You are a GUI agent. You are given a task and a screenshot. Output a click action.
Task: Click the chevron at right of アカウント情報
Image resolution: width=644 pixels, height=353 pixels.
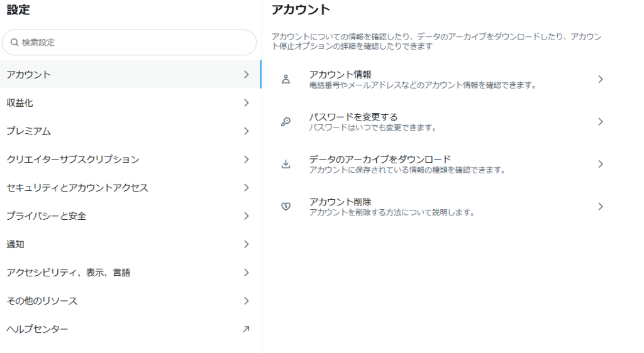[600, 79]
